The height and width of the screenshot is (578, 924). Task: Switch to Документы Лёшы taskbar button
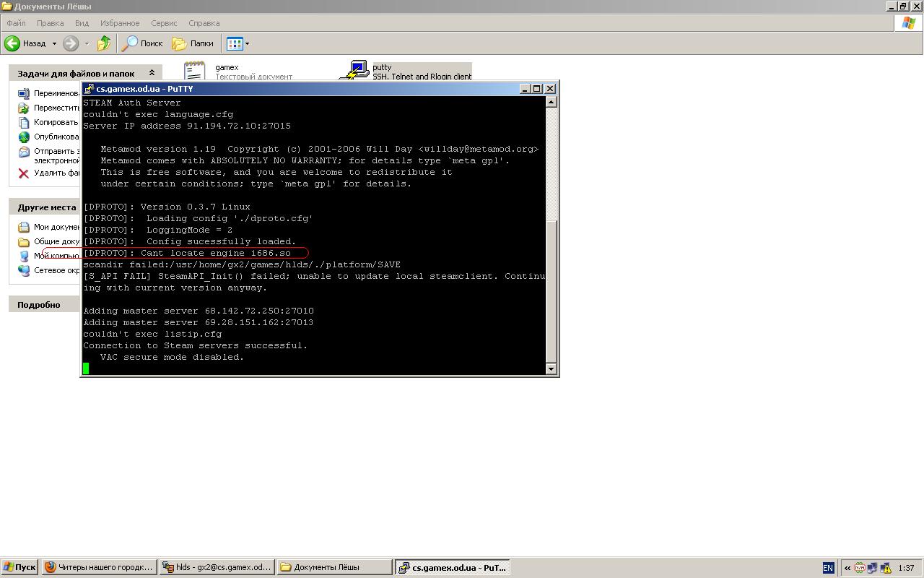(334, 567)
